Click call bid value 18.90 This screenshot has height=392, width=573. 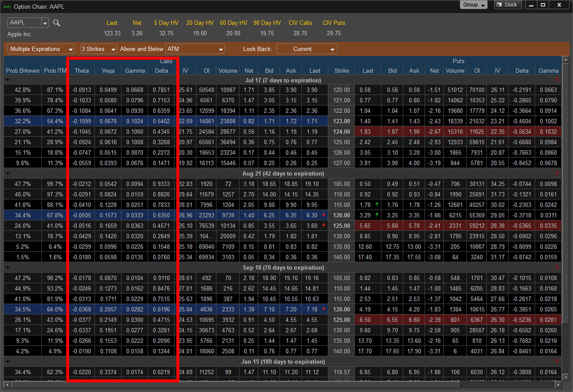[x=269, y=278]
